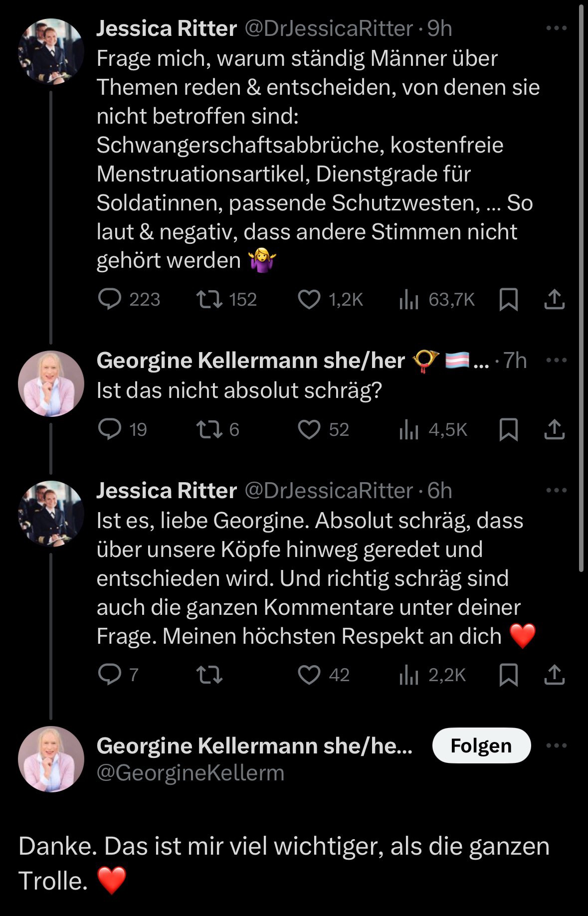
Task: Like the first Jessica Ritter tweet
Action: [x=309, y=300]
